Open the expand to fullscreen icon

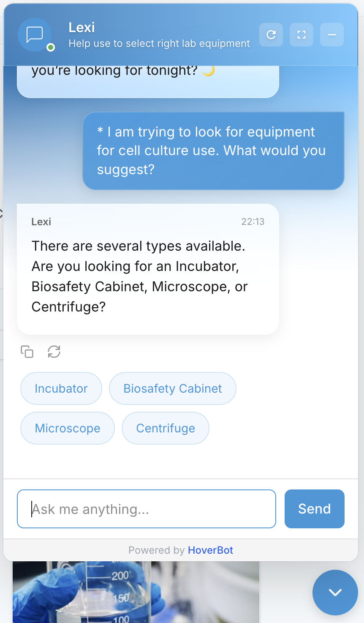click(x=301, y=35)
